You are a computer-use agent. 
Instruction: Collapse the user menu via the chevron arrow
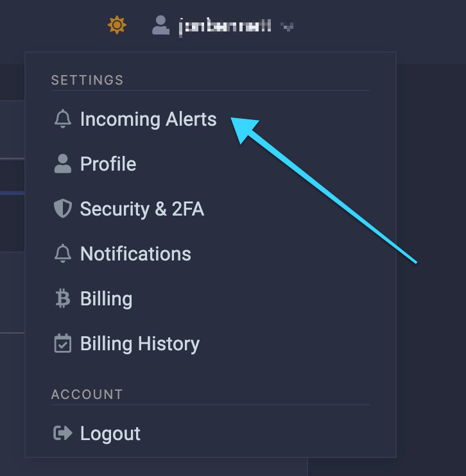(x=287, y=27)
